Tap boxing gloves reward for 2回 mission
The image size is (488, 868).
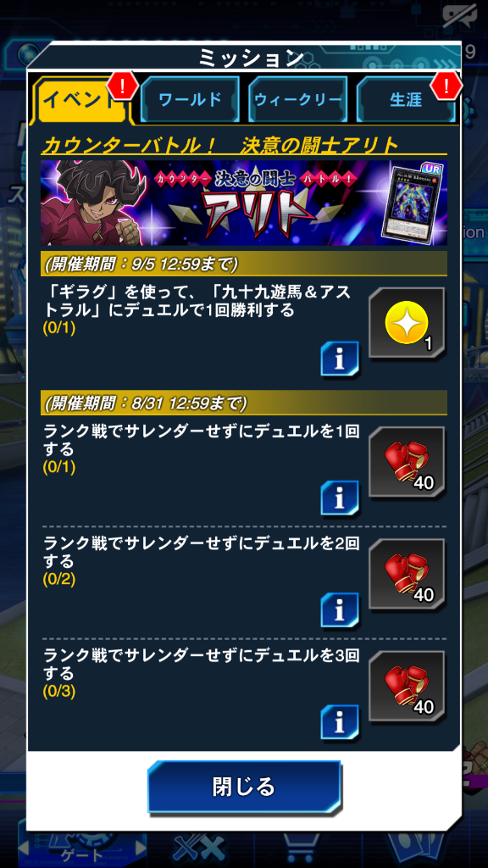point(407,575)
